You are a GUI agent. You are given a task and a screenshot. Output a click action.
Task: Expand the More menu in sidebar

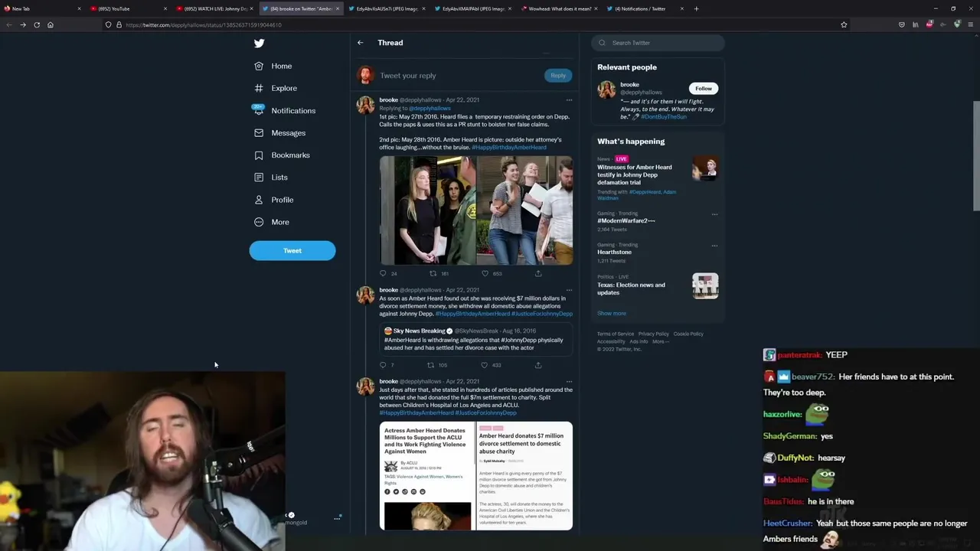[272, 222]
